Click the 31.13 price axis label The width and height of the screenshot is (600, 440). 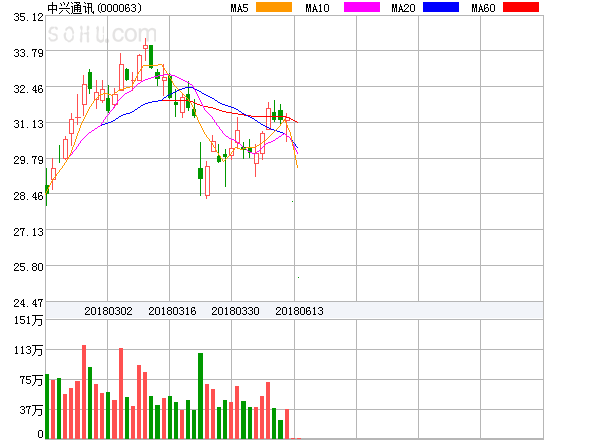[x=28, y=124]
